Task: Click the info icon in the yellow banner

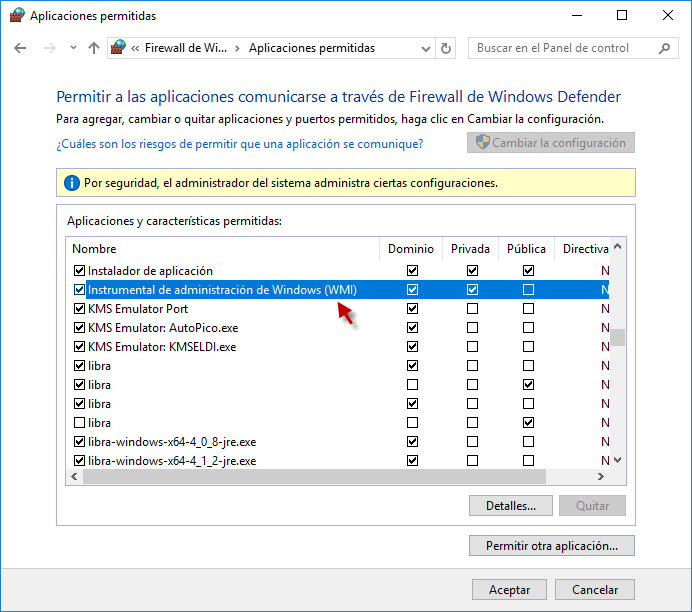Action: (x=71, y=183)
